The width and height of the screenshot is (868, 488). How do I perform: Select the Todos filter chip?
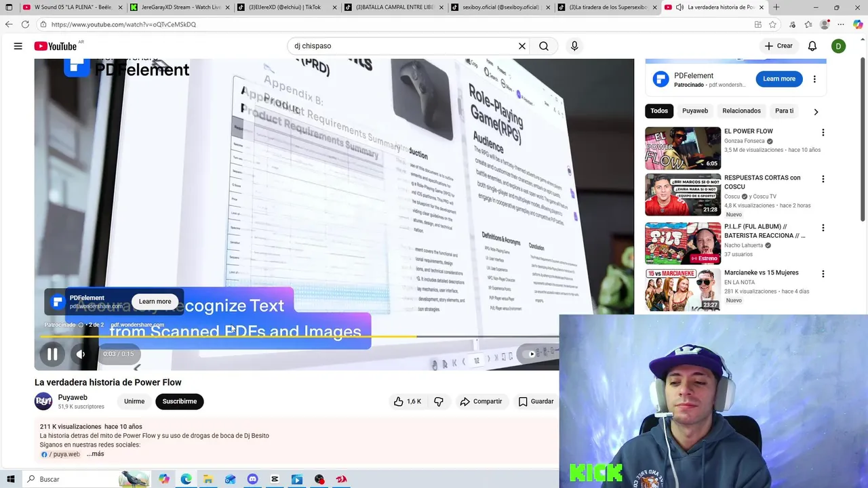click(659, 110)
